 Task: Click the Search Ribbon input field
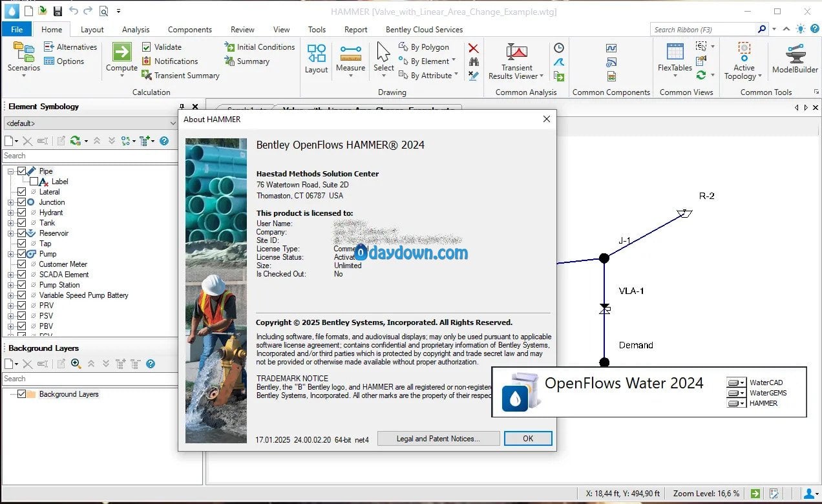(704, 29)
